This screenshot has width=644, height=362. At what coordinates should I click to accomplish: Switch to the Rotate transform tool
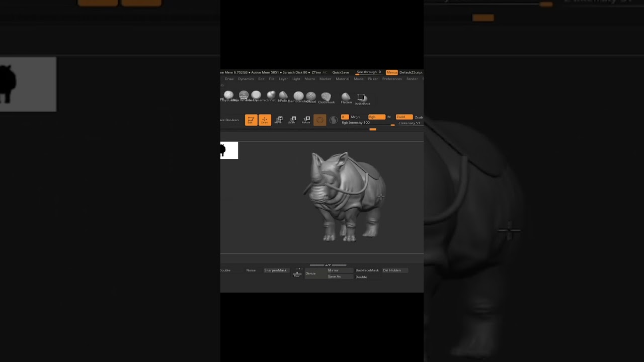[x=306, y=120]
